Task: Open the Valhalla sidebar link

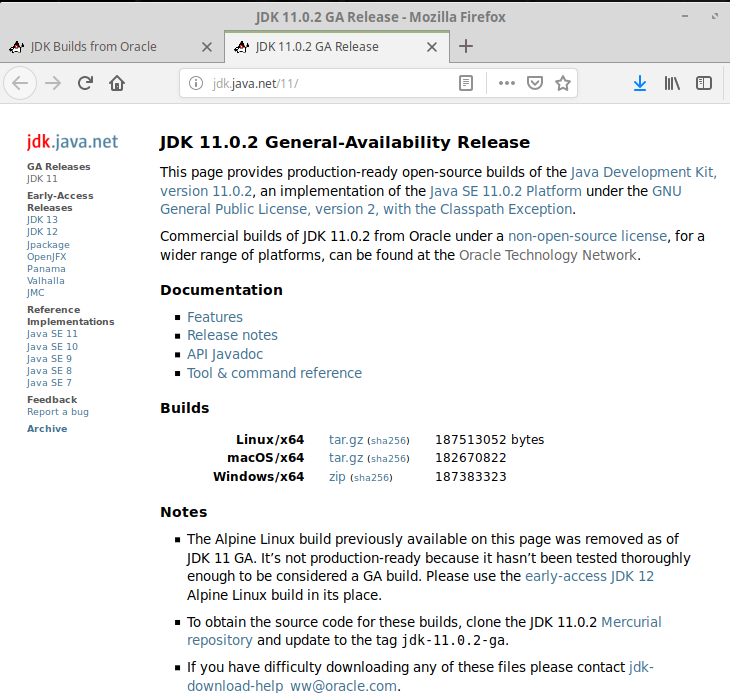Action: [x=46, y=281]
